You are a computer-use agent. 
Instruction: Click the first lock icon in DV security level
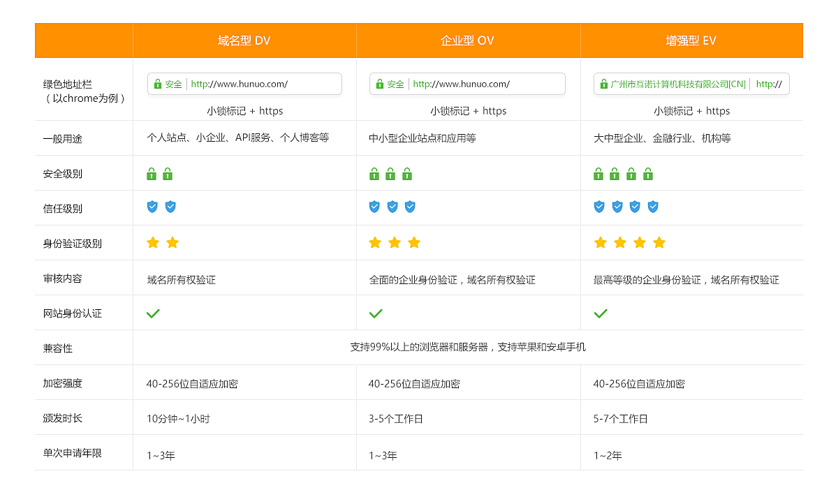pos(152,174)
